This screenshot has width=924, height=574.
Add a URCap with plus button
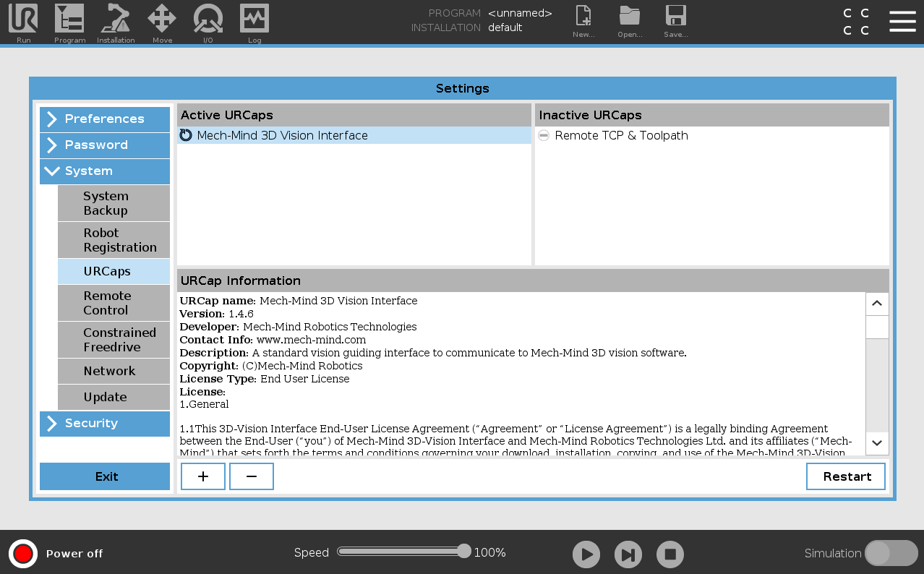203,476
